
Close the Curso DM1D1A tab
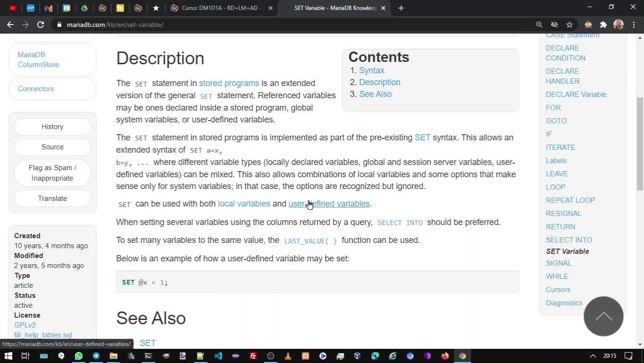(x=271, y=8)
